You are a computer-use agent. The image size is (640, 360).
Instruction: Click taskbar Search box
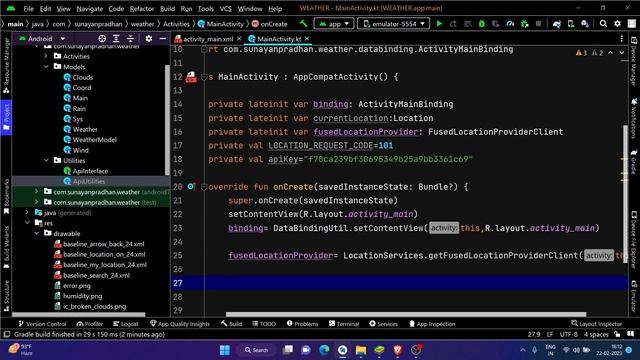256,350
